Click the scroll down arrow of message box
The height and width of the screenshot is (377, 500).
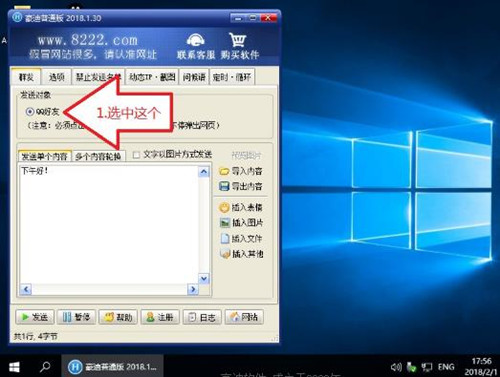[204, 278]
